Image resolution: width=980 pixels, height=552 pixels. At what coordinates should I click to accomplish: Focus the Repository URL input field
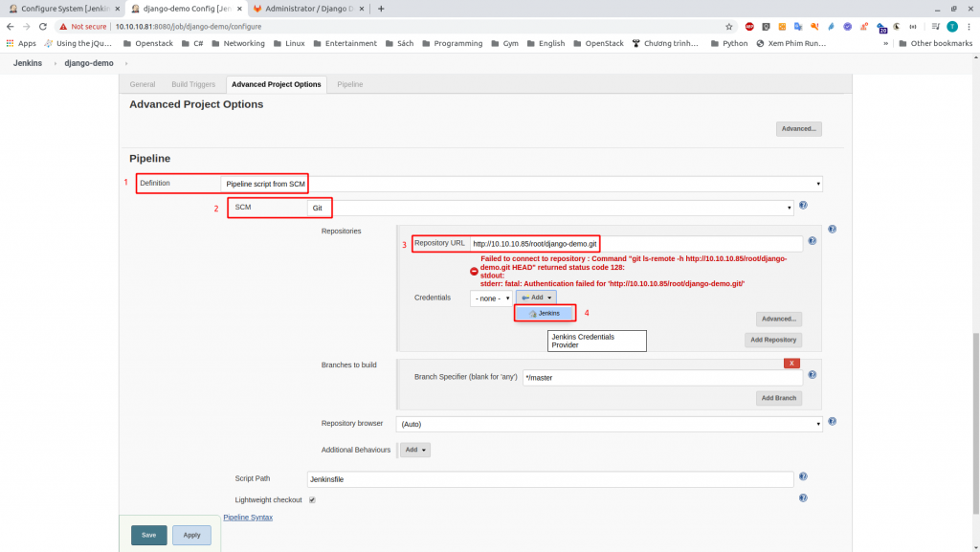pos(636,244)
